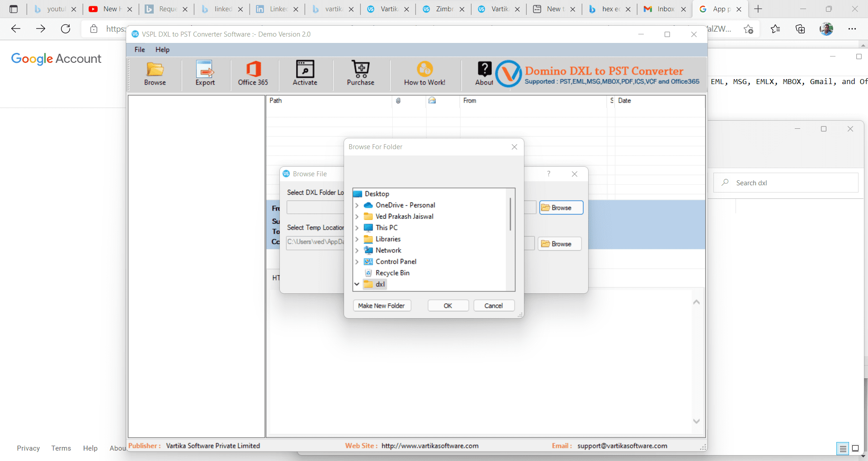Expand Ved Prakash Jaiswal folder node
Viewport: 868px width, 461px height.
pyautogui.click(x=357, y=216)
